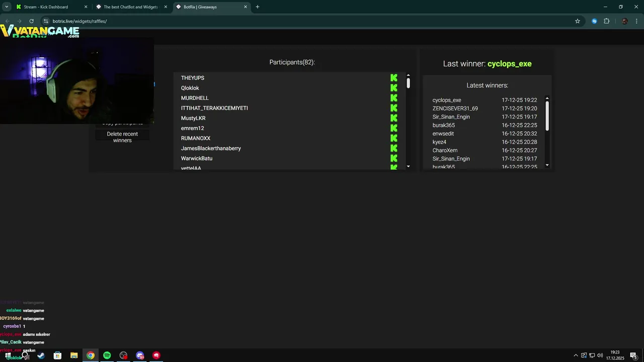
Task: Click the webcam overlay thumbnail
Action: click(77, 80)
